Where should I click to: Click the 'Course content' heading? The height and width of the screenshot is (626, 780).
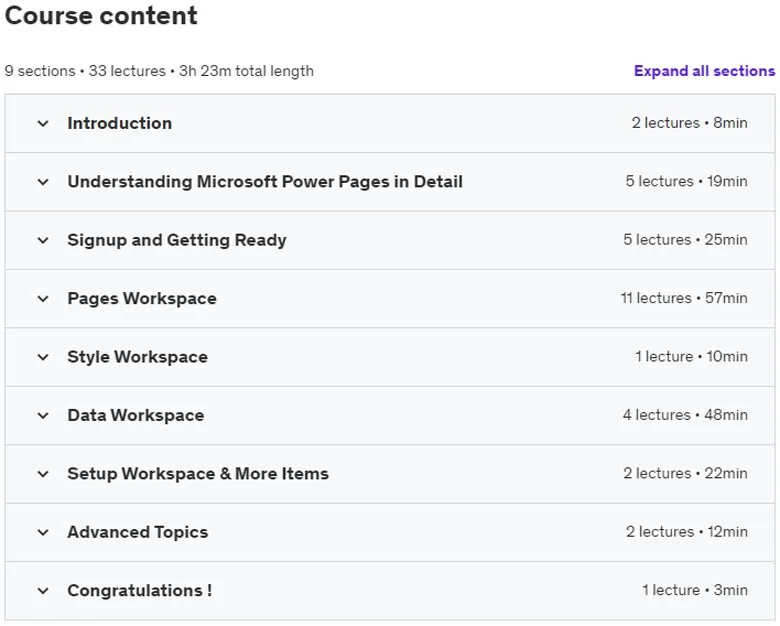pos(101,15)
